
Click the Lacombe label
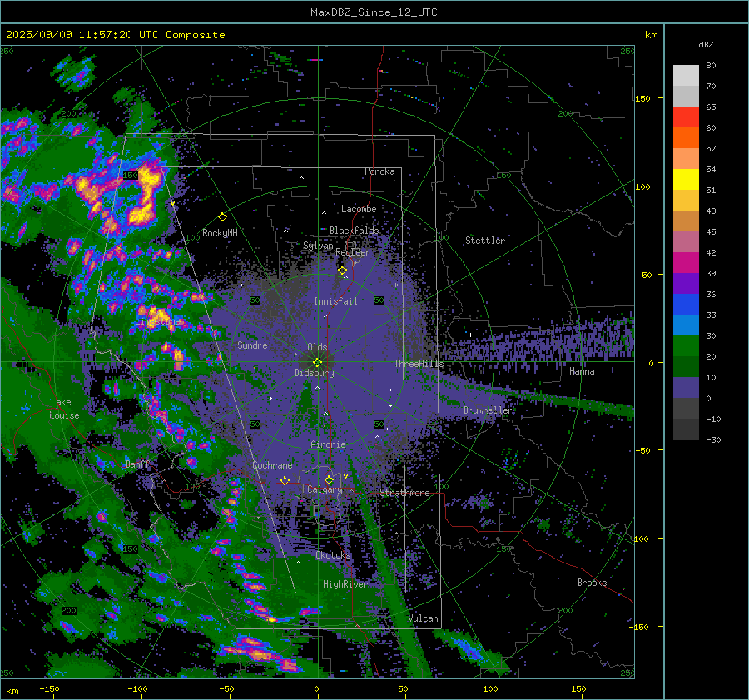[x=359, y=209]
